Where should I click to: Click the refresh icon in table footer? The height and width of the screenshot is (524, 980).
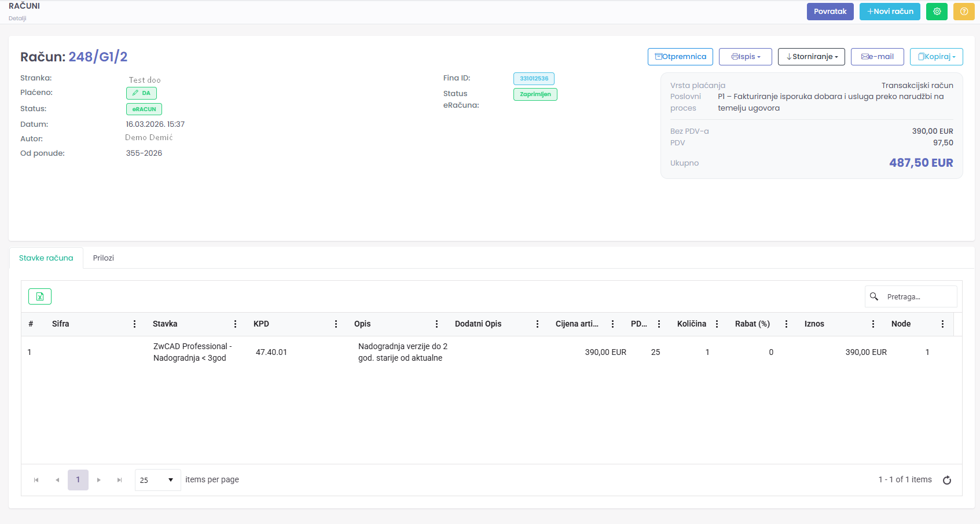pyautogui.click(x=947, y=480)
